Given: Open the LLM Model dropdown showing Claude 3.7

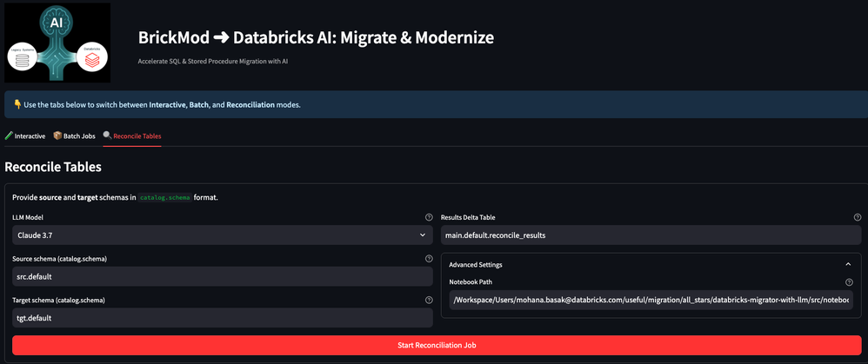Looking at the screenshot, I should 222,235.
